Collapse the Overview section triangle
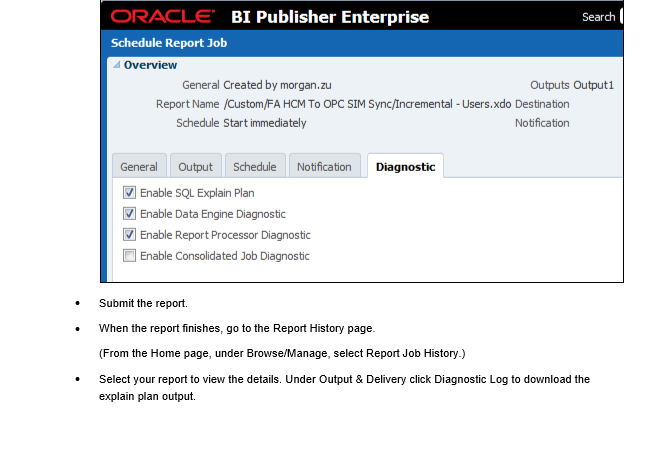Image resolution: width=649 pixels, height=453 pixels. (117, 65)
